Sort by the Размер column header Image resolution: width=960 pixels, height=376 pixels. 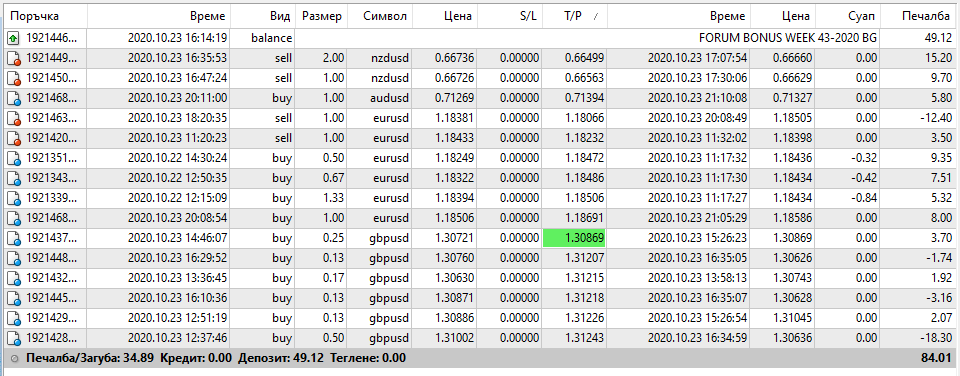point(321,17)
